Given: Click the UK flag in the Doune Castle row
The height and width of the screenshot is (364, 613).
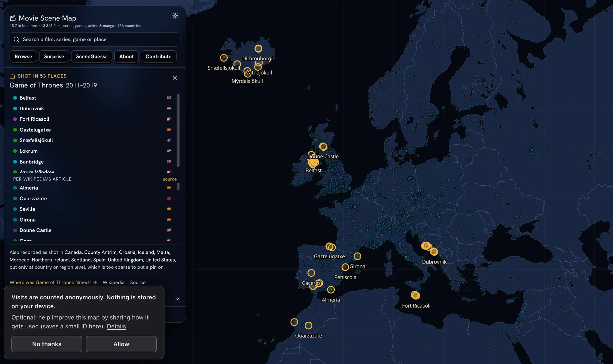Looking at the screenshot, I should (169, 230).
